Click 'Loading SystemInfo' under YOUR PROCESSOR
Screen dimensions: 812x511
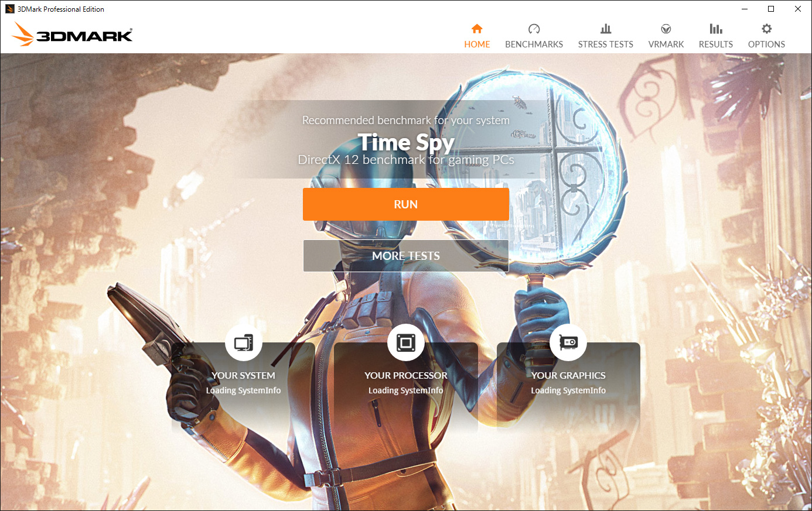pyautogui.click(x=406, y=390)
